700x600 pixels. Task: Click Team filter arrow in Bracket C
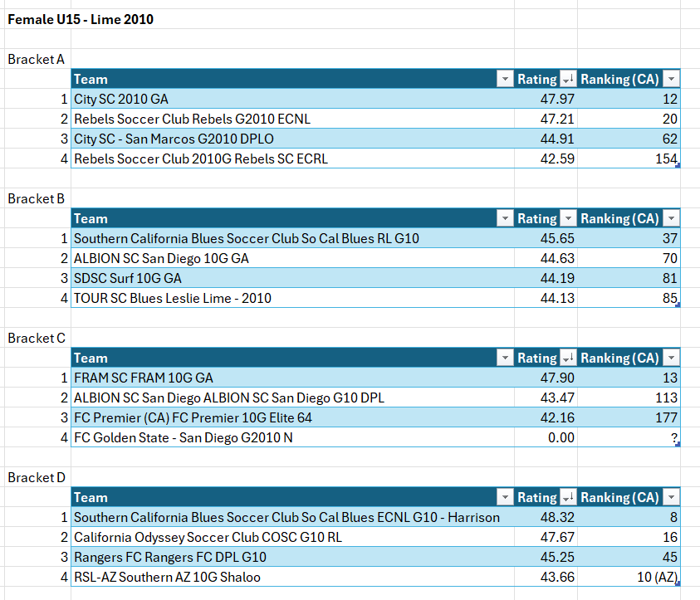(504, 359)
